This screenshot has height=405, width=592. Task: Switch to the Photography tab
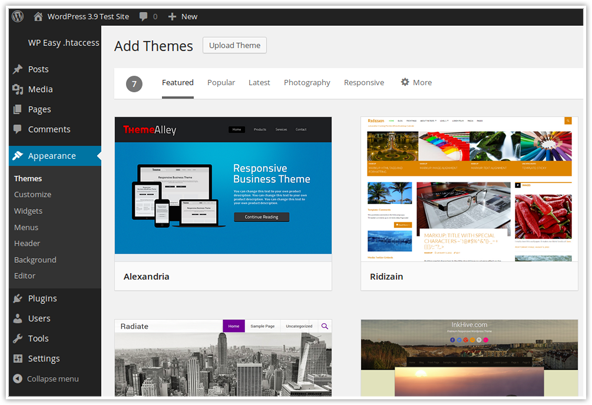coord(307,82)
